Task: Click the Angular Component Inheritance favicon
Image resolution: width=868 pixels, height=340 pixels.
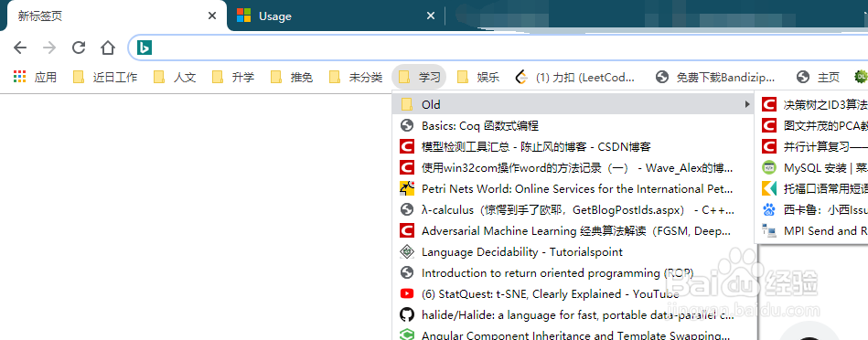Action: point(407,335)
